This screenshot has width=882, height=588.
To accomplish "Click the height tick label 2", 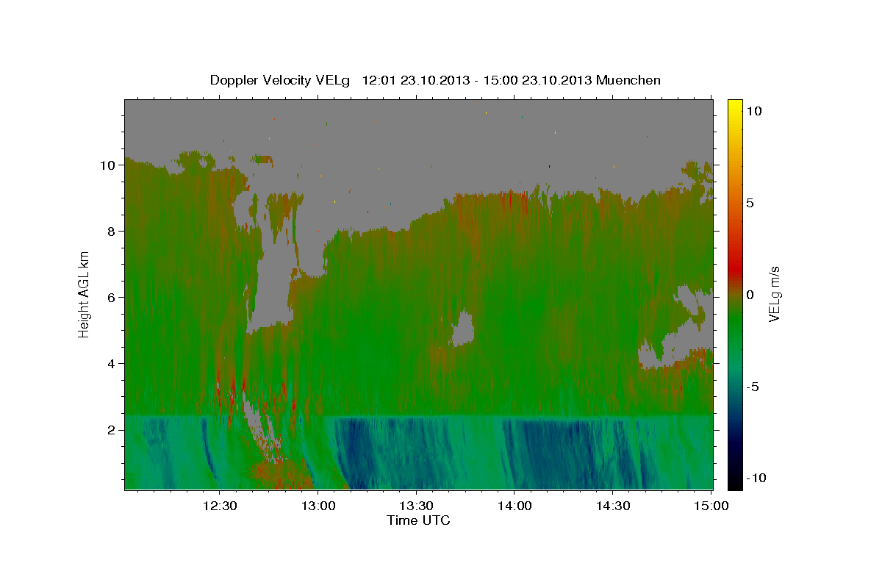I will click(112, 430).
